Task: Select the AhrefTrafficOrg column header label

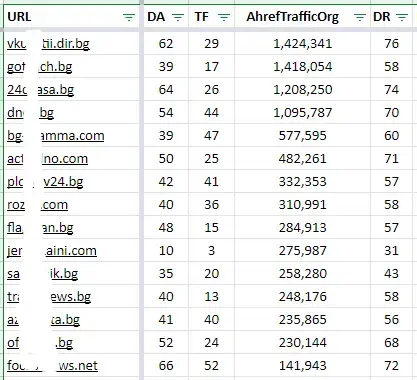Action: pos(292,17)
